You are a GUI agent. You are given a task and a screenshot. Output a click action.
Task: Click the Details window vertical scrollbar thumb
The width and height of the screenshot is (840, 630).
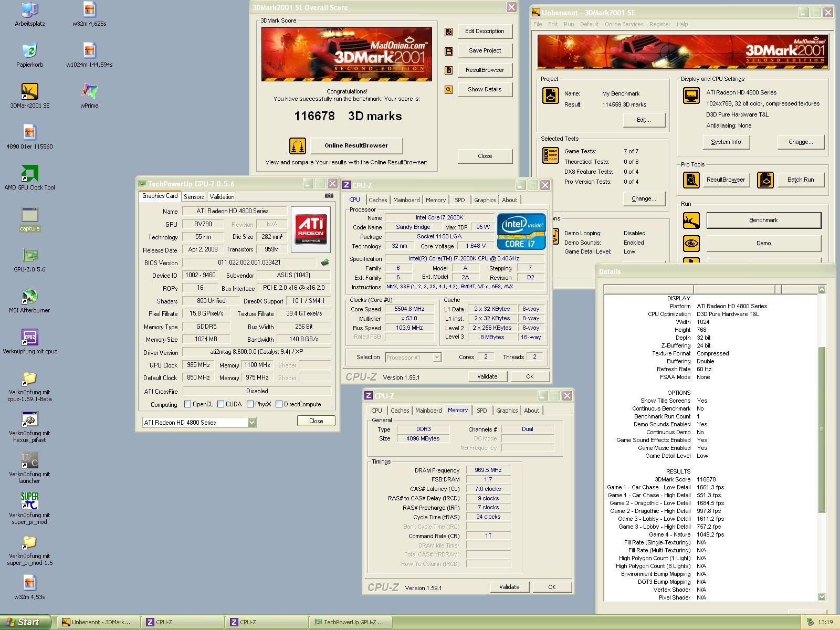(x=822, y=430)
